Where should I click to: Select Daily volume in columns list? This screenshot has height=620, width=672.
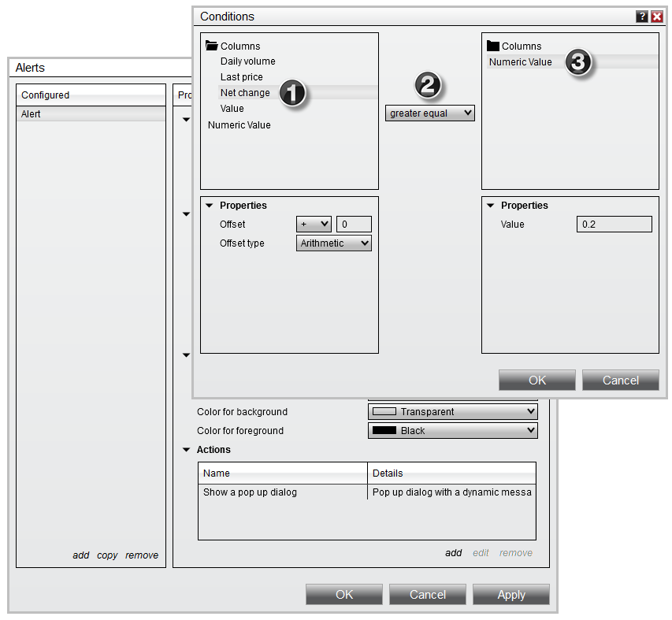pyautogui.click(x=247, y=61)
